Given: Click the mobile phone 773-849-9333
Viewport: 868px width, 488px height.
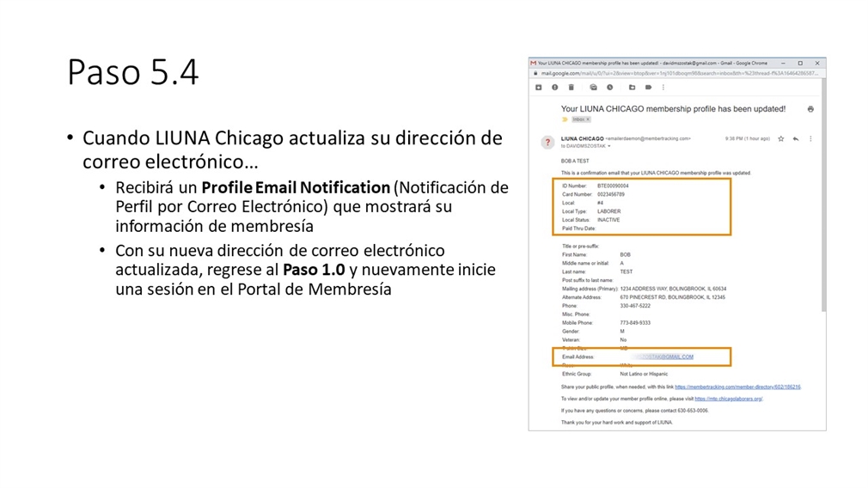Looking at the screenshot, I should coord(635,322).
